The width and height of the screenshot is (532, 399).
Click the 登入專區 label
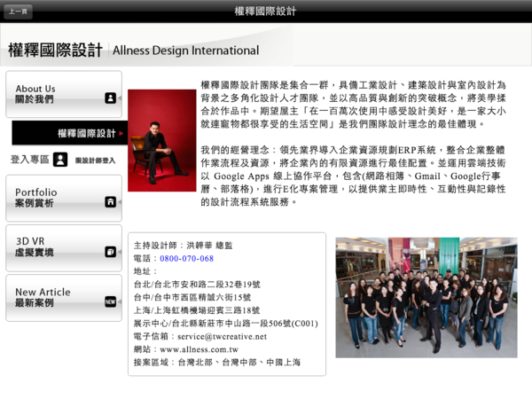pos(30,160)
